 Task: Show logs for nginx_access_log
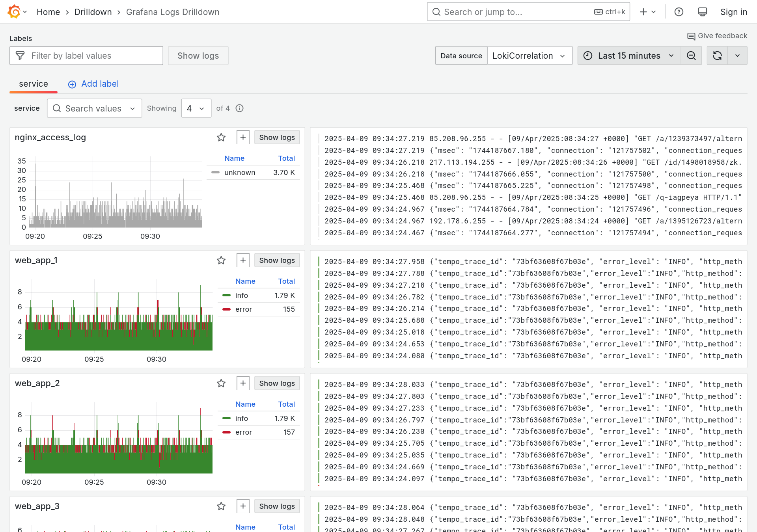tap(277, 137)
